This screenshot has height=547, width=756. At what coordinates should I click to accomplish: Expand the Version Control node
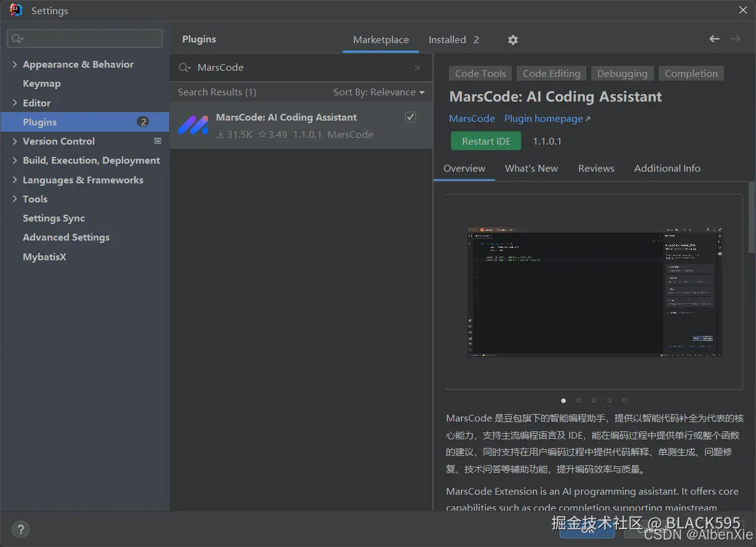15,141
